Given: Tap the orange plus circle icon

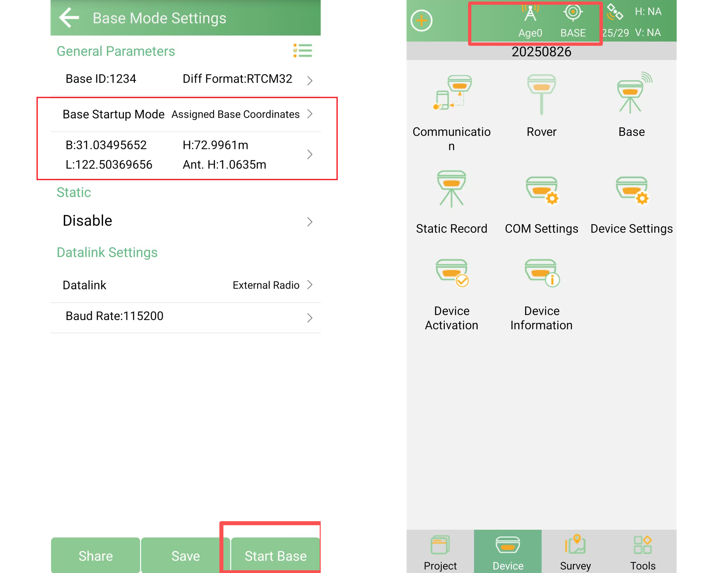Looking at the screenshot, I should click(x=421, y=20).
